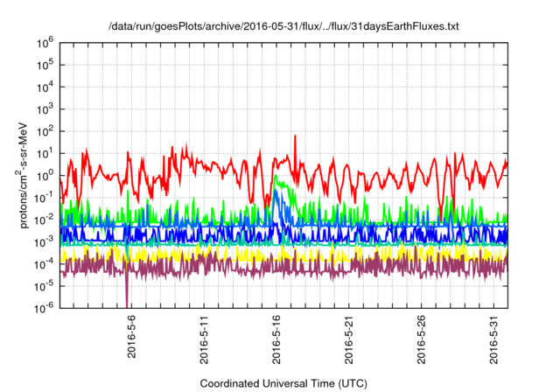
Task: Click the plot title file path text
Action: click(x=283, y=26)
